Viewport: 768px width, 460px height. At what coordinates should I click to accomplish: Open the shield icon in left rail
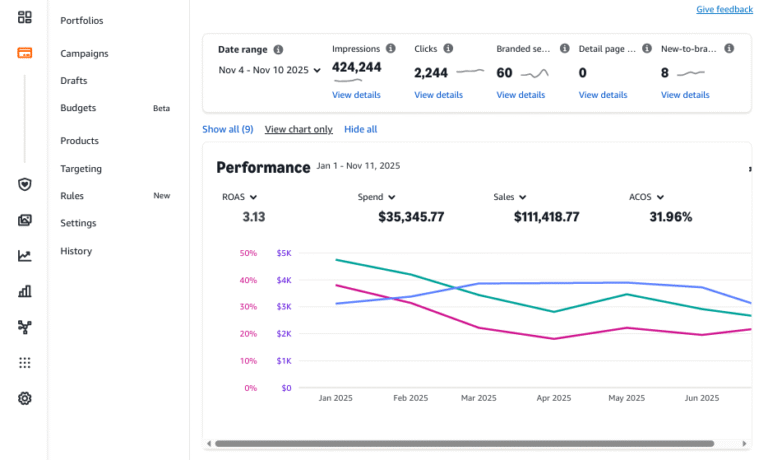[x=25, y=184]
